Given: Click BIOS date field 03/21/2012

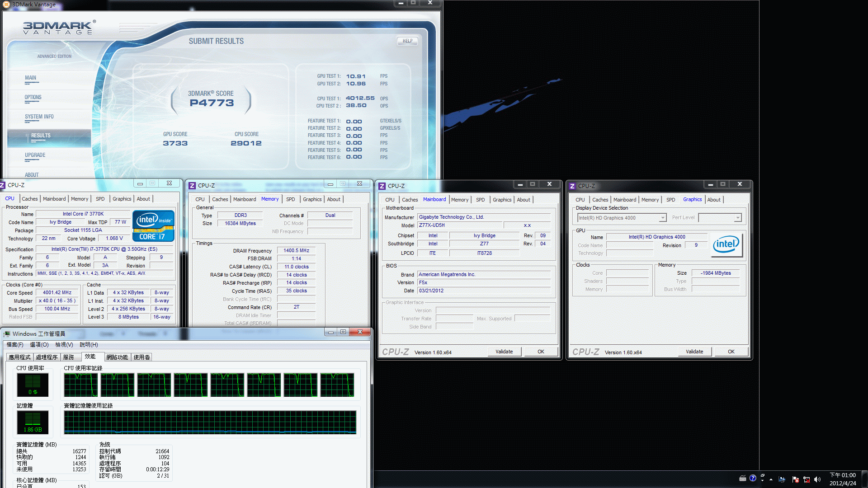Looking at the screenshot, I should pyautogui.click(x=484, y=291).
